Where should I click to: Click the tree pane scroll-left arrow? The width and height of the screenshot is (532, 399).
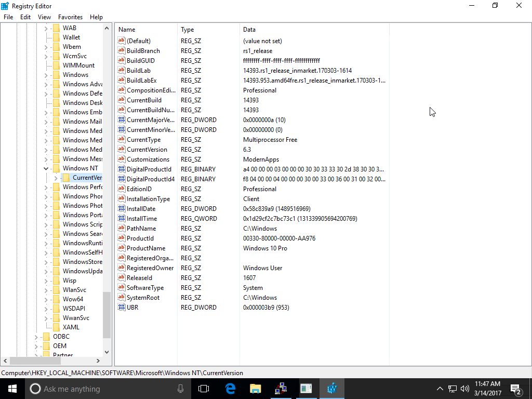click(x=5, y=361)
